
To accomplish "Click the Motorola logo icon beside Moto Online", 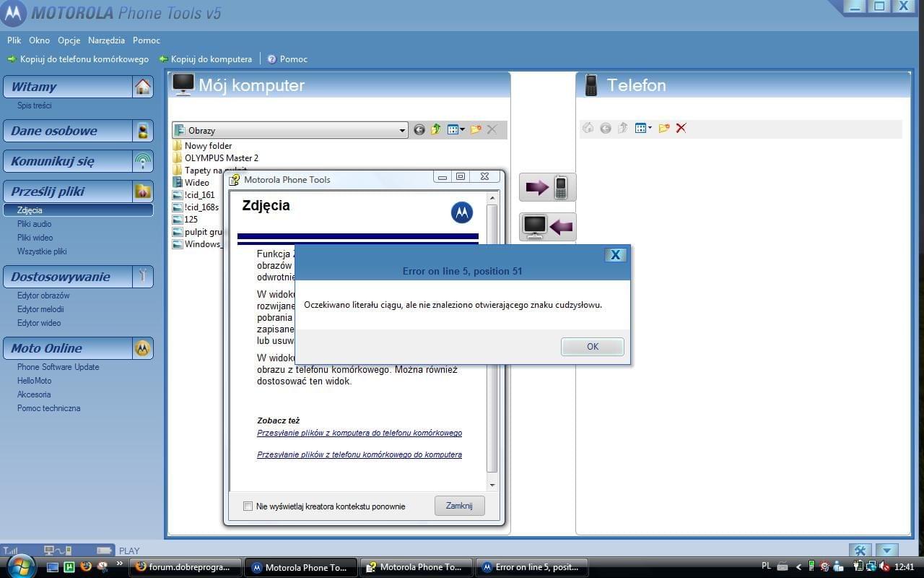I will [143, 348].
